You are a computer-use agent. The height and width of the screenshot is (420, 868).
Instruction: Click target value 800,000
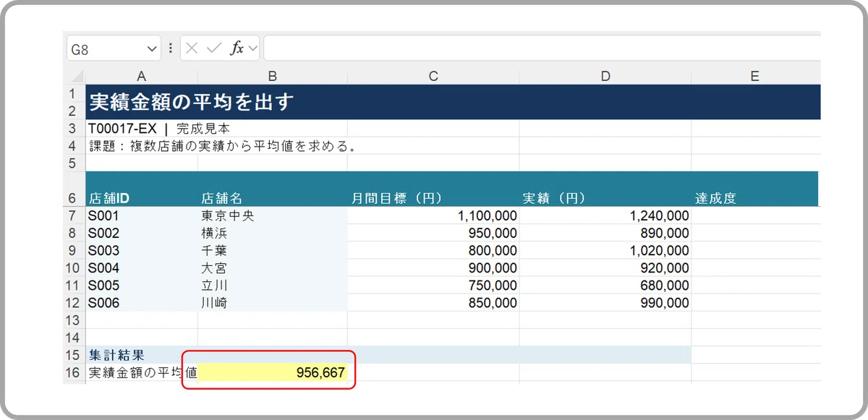pyautogui.click(x=433, y=250)
